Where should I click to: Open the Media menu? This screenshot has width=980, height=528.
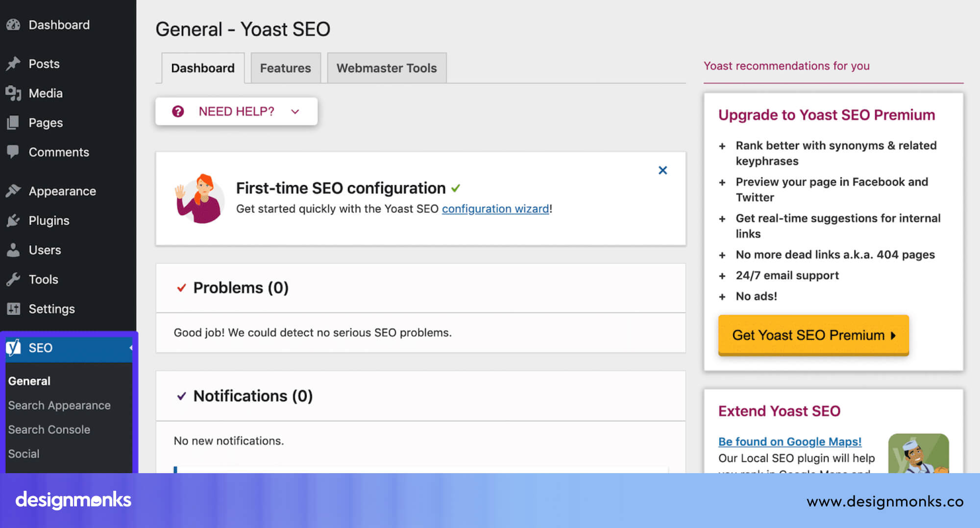point(46,93)
